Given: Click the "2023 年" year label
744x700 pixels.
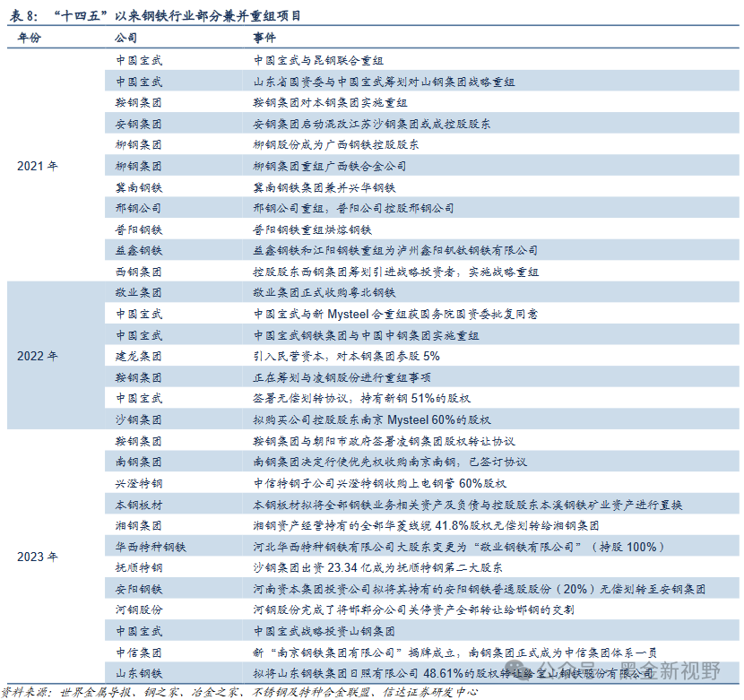Looking at the screenshot, I should coord(37,557).
